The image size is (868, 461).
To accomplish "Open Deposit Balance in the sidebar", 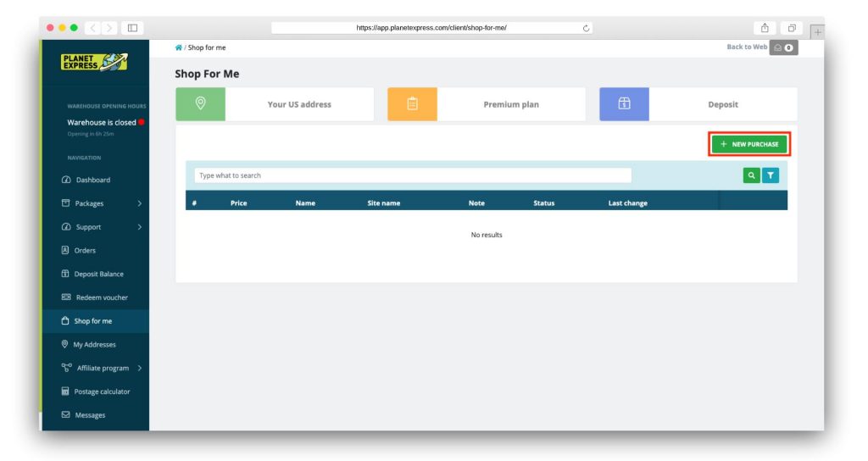I will pos(98,274).
